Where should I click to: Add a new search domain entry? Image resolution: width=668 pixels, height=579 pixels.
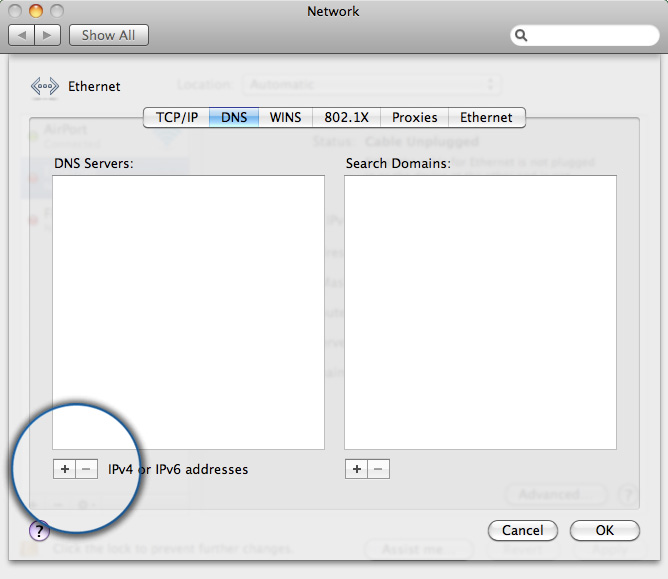tap(356, 469)
